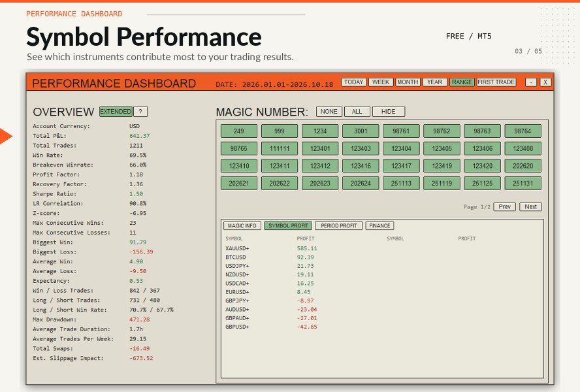Toggle magic number 251125
The image size is (580, 392).
coord(482,183)
